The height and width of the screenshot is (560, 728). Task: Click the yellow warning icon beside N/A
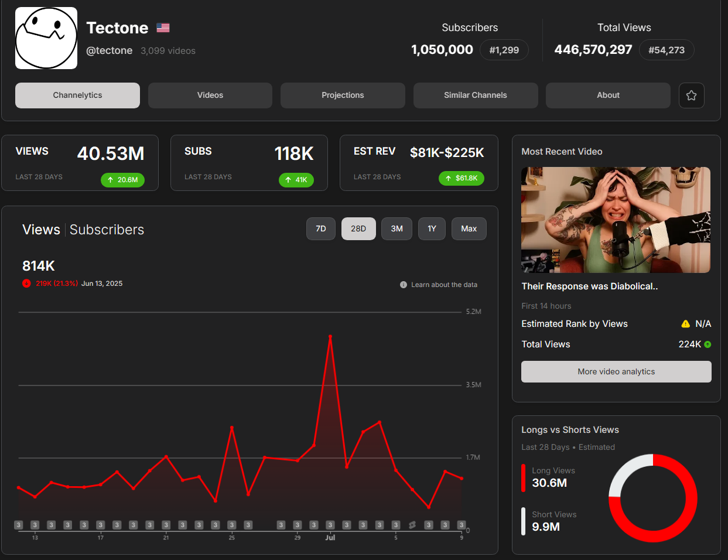pyautogui.click(x=685, y=324)
